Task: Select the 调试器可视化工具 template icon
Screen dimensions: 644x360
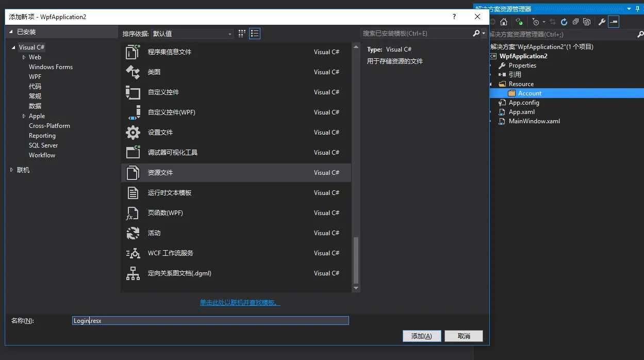Action: click(133, 152)
